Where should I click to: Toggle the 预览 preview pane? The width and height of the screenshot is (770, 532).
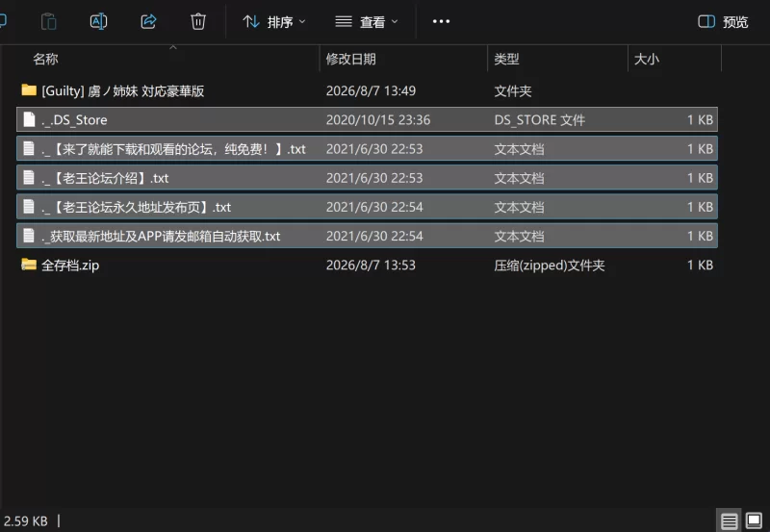pos(723,21)
